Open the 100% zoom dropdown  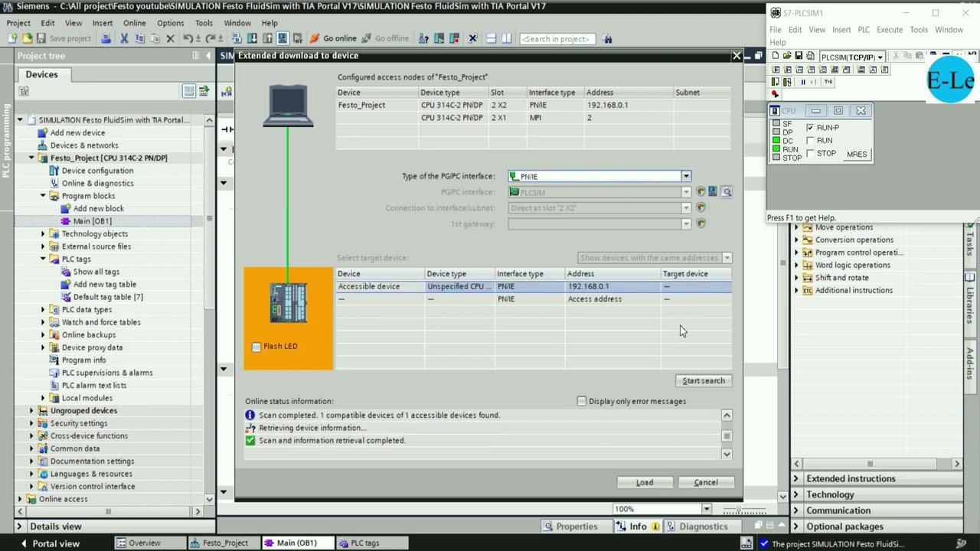706,509
